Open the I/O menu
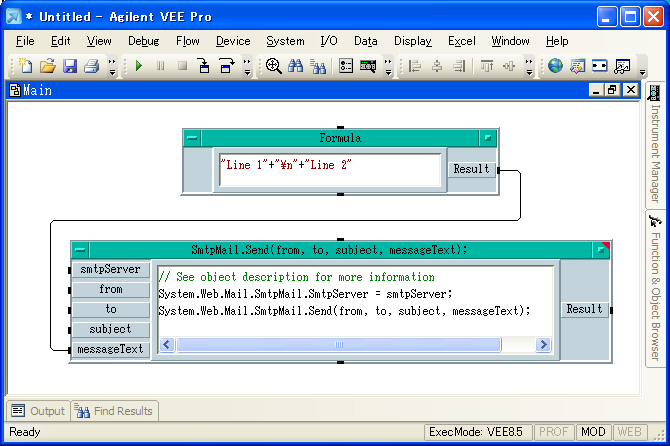670x446 pixels. (x=328, y=41)
